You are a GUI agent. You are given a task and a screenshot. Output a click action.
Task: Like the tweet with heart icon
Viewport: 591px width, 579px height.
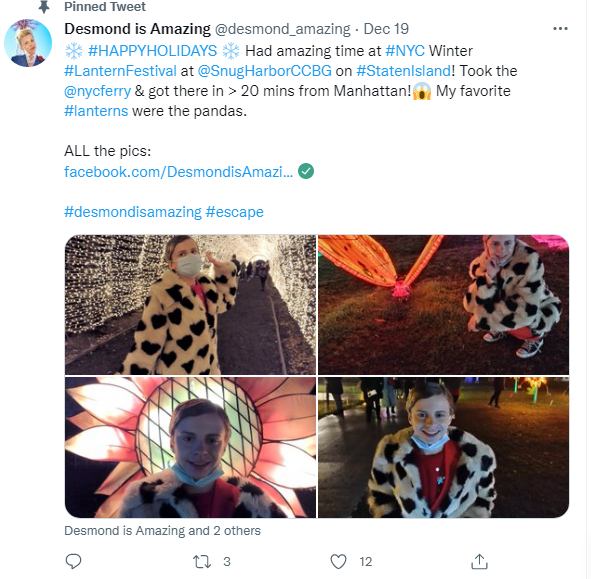[x=338, y=561]
